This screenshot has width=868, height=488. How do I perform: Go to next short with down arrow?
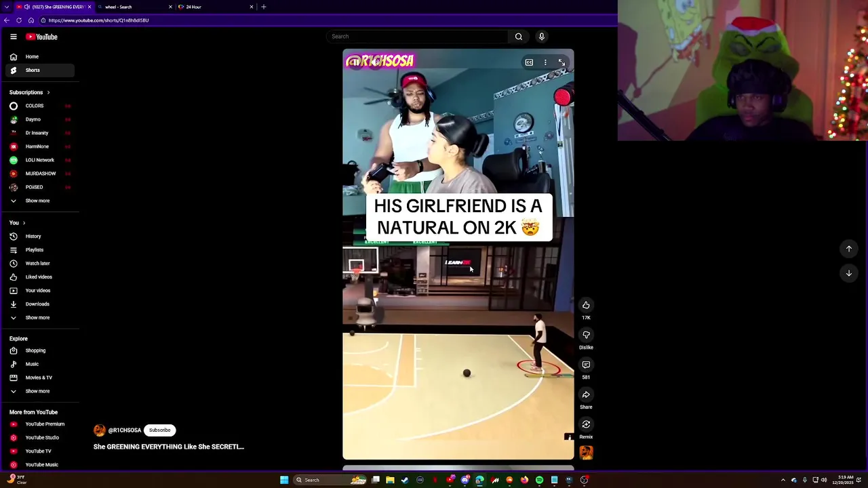pos(848,273)
